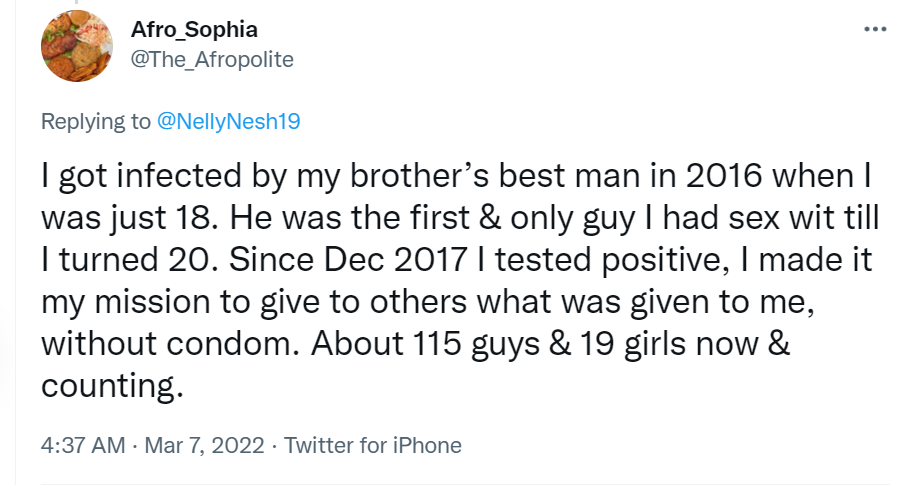Viewport: 909px width, 485px height.
Task: Click the Mar 7, 2022 date
Action: coord(204,445)
